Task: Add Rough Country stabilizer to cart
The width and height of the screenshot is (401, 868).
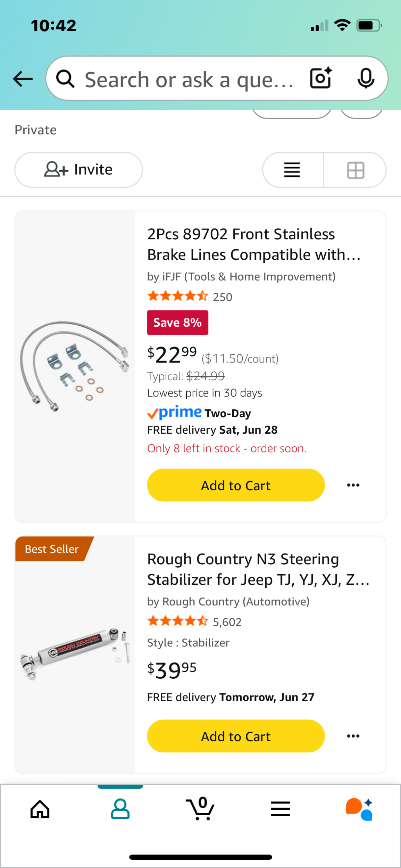Action: (x=236, y=736)
